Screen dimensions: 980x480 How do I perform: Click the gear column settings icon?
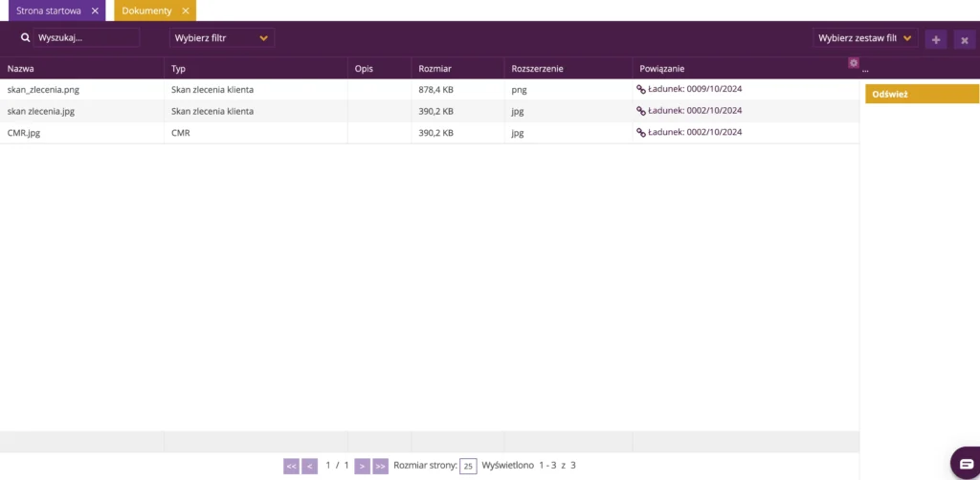pyautogui.click(x=853, y=62)
